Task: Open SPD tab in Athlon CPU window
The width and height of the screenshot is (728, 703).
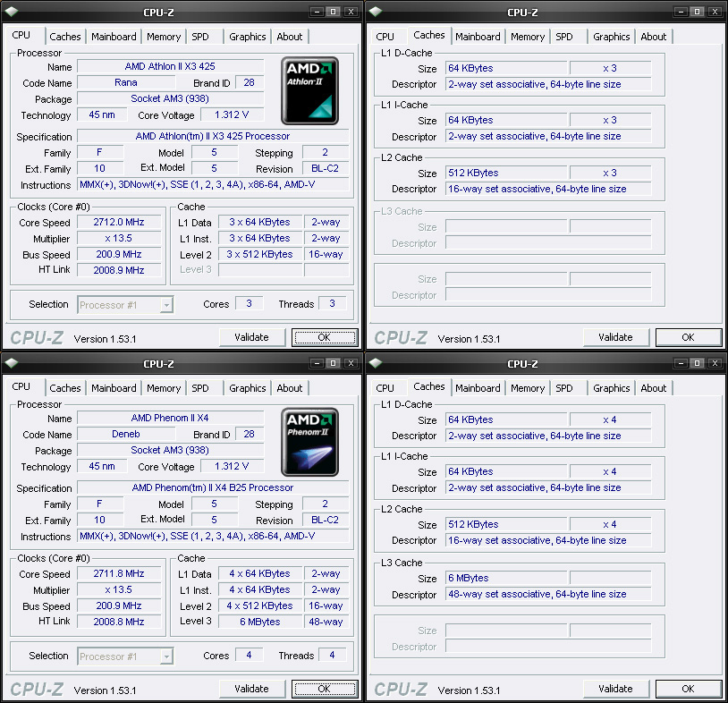Action: click(x=200, y=37)
